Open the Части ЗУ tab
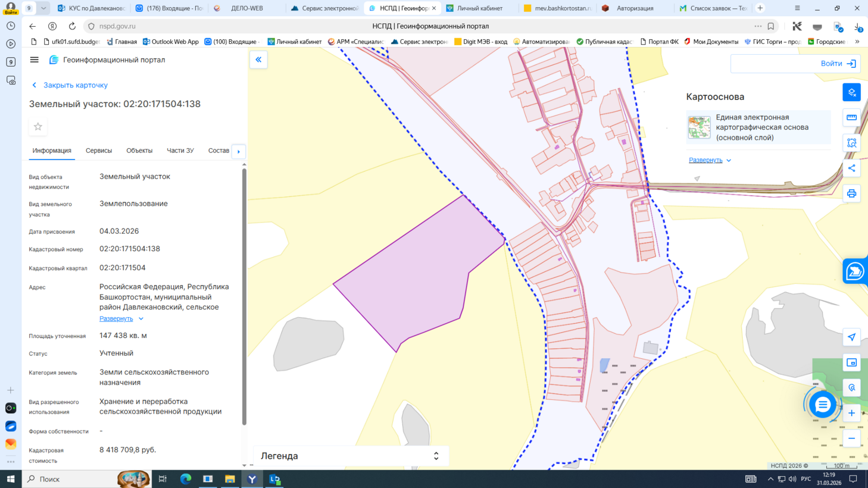 (180, 151)
